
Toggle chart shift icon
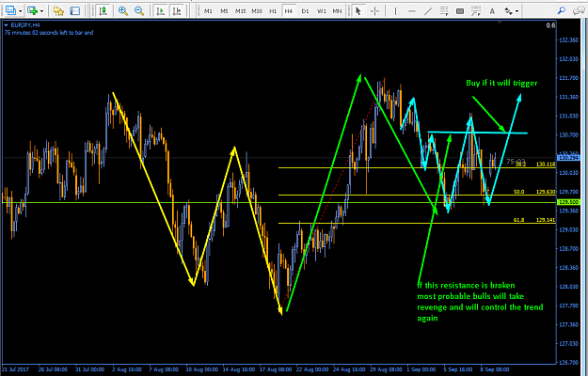click(x=177, y=11)
